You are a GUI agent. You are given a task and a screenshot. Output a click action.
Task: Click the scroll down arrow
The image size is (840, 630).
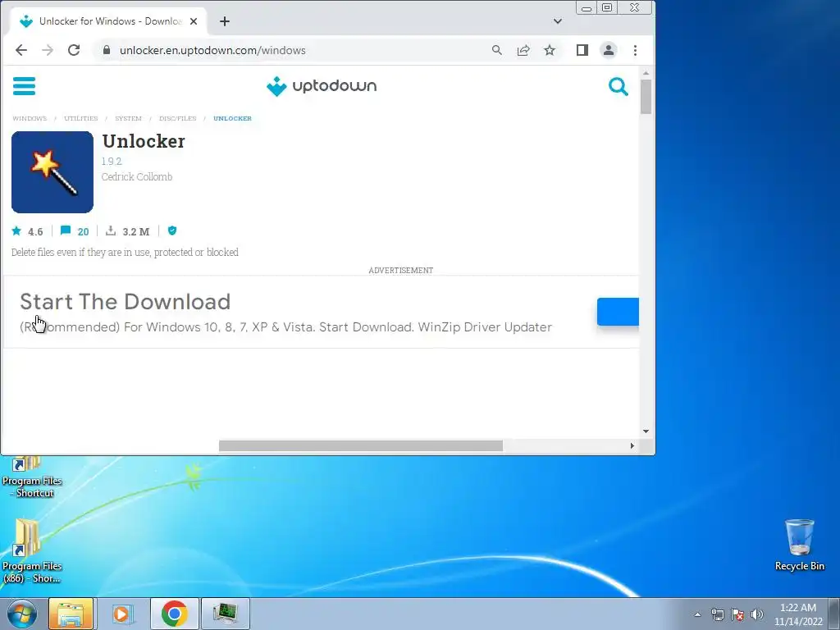click(646, 431)
